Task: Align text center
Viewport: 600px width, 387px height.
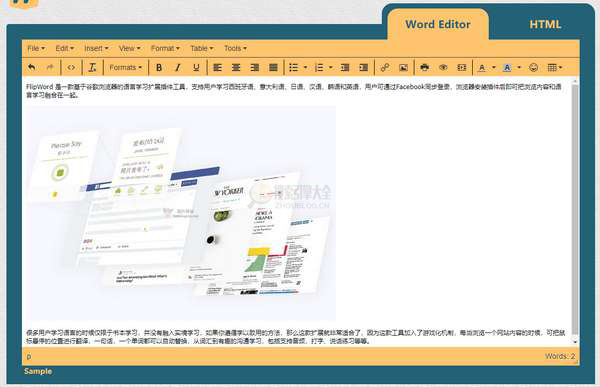Action: 236,68
